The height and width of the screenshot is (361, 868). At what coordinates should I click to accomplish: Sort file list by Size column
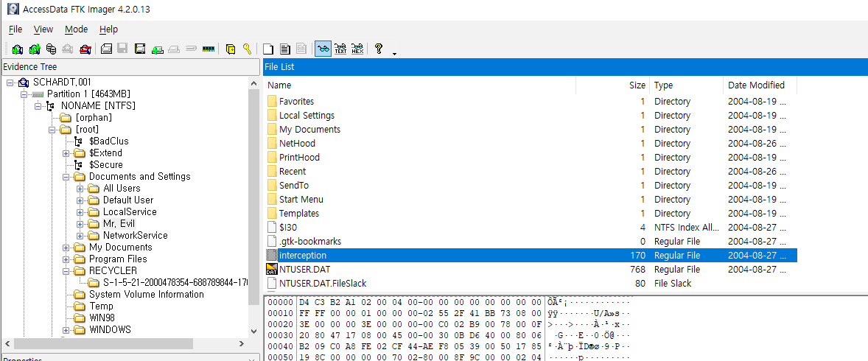tap(613, 85)
